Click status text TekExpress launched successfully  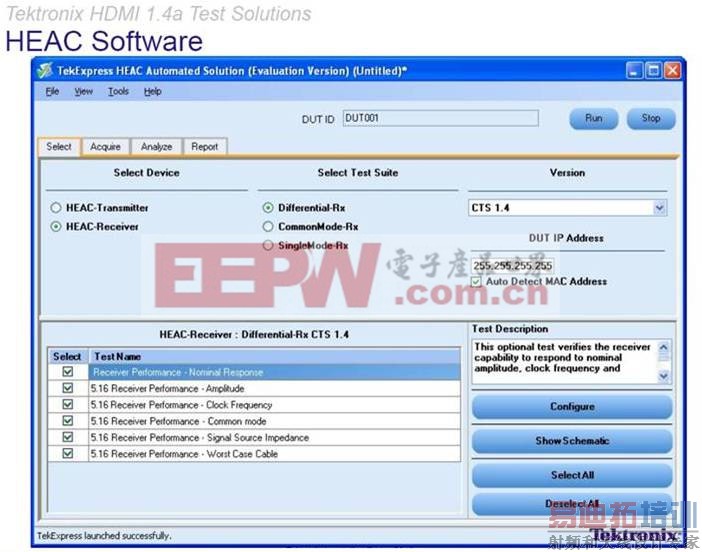pos(104,535)
